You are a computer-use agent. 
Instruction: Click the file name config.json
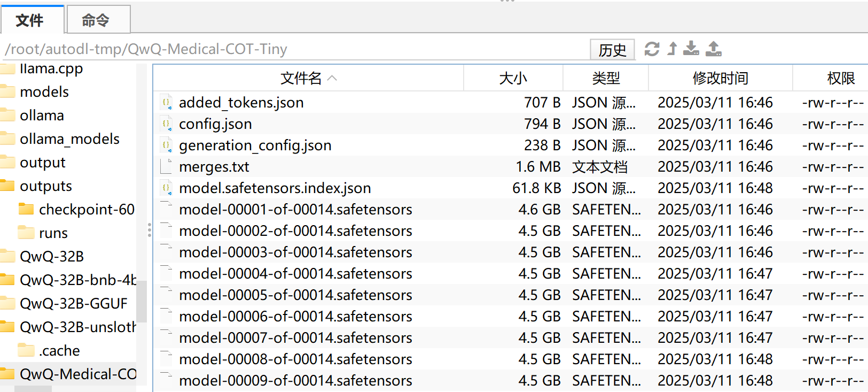(215, 124)
